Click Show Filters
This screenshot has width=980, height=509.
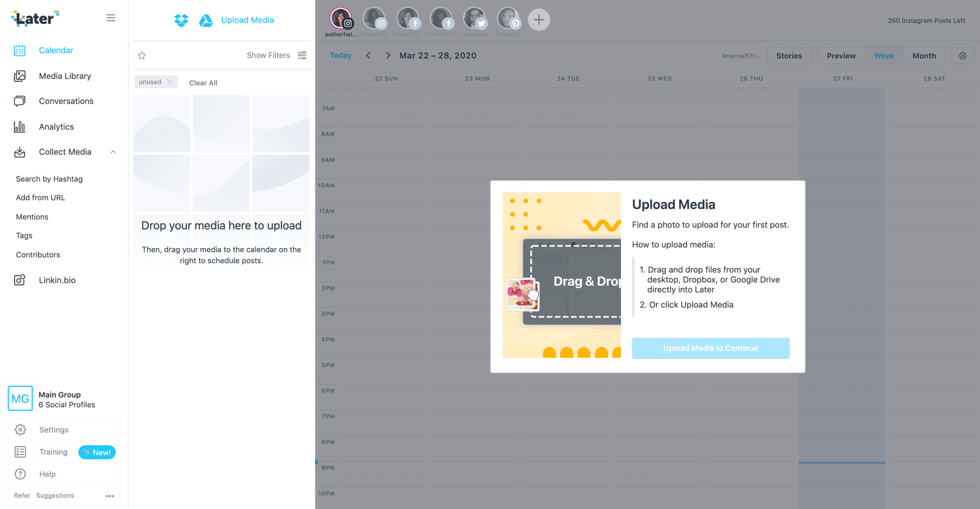click(x=268, y=55)
